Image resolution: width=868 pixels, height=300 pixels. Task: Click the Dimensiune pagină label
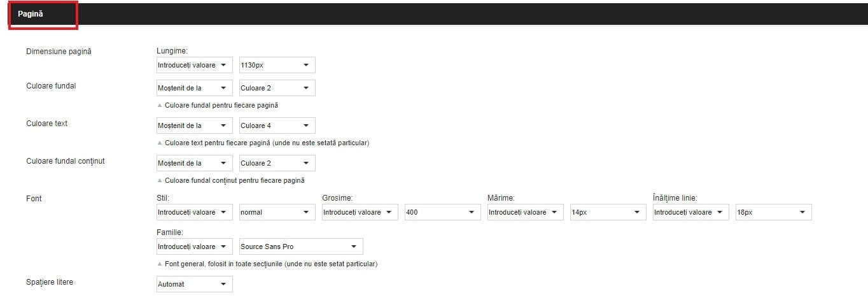pos(59,51)
